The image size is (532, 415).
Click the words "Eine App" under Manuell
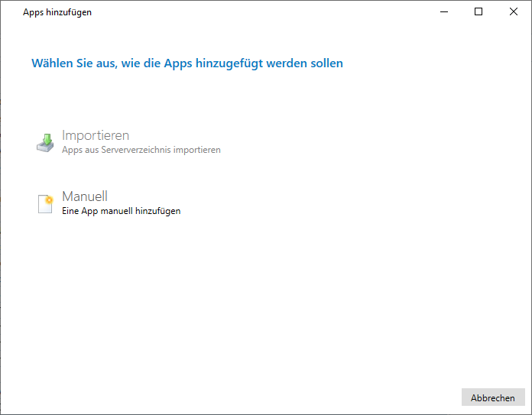tap(79, 211)
